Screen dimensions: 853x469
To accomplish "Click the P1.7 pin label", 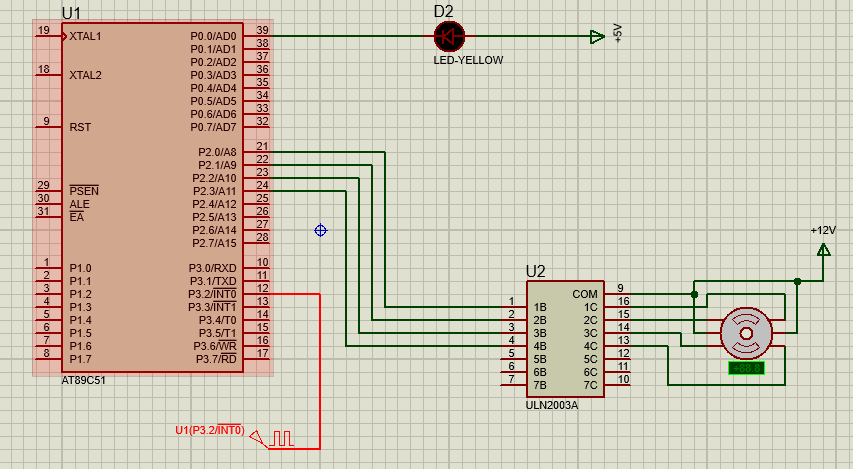I will tap(81, 359).
